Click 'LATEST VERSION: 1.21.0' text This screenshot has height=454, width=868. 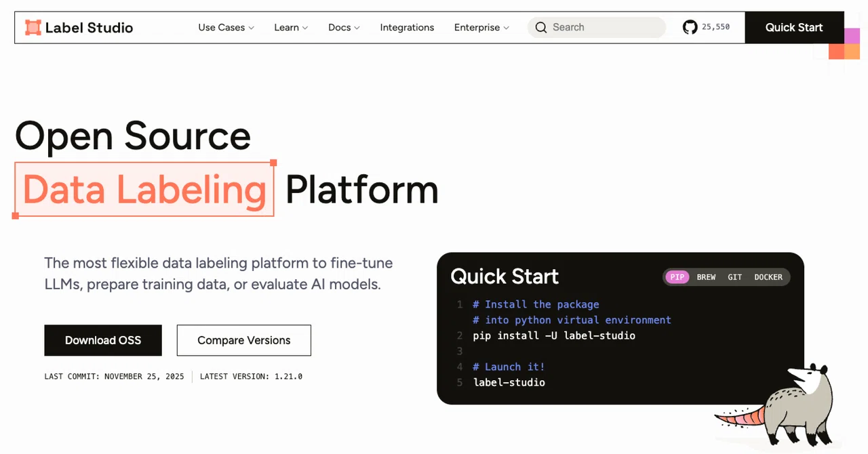point(251,376)
